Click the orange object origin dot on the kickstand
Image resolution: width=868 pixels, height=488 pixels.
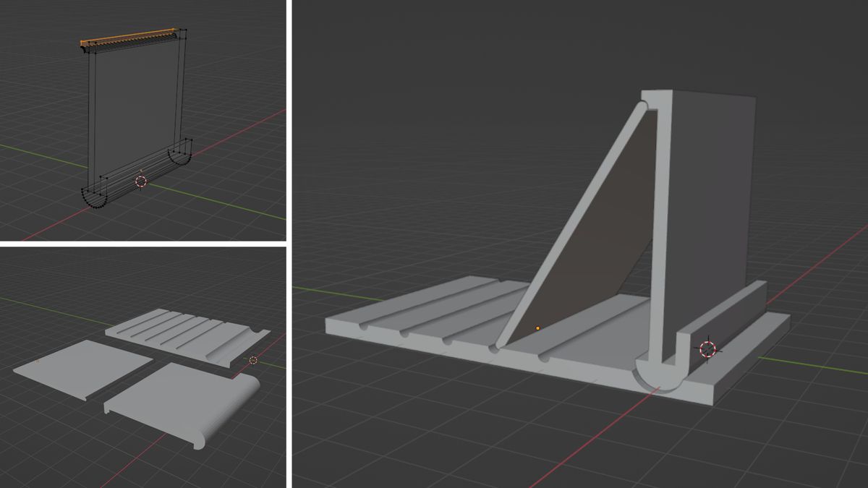point(538,328)
